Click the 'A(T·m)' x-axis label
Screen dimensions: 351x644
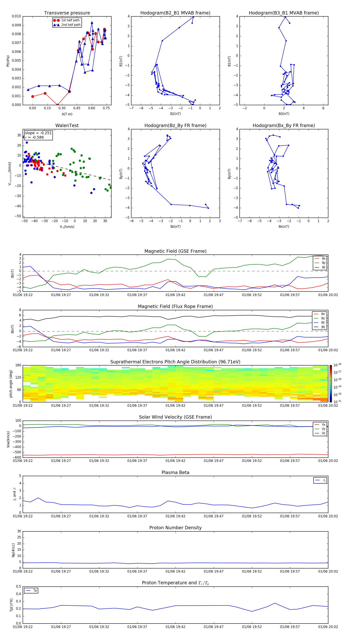click(x=67, y=114)
